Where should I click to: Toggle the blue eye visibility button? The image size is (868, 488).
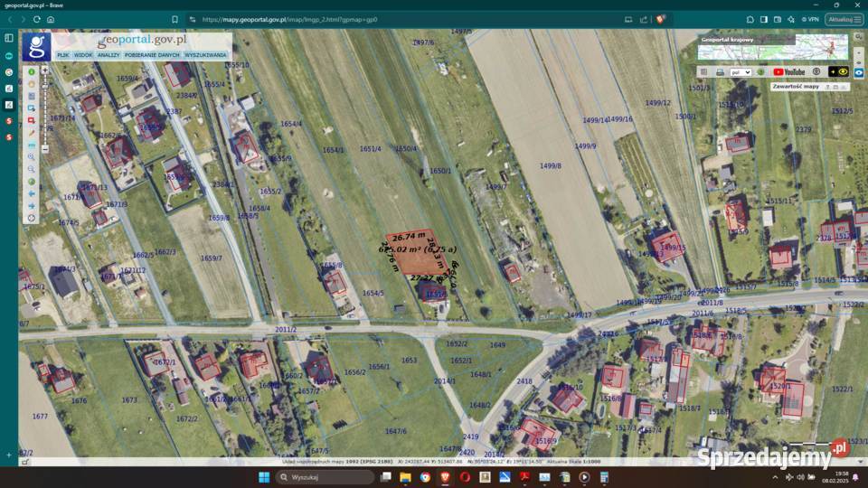point(859,72)
